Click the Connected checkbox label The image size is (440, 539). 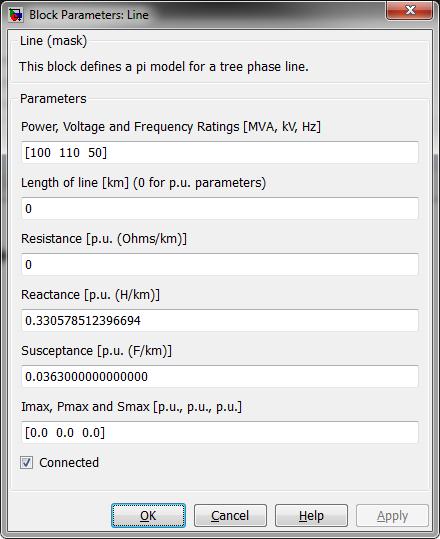pyautogui.click(x=69, y=462)
